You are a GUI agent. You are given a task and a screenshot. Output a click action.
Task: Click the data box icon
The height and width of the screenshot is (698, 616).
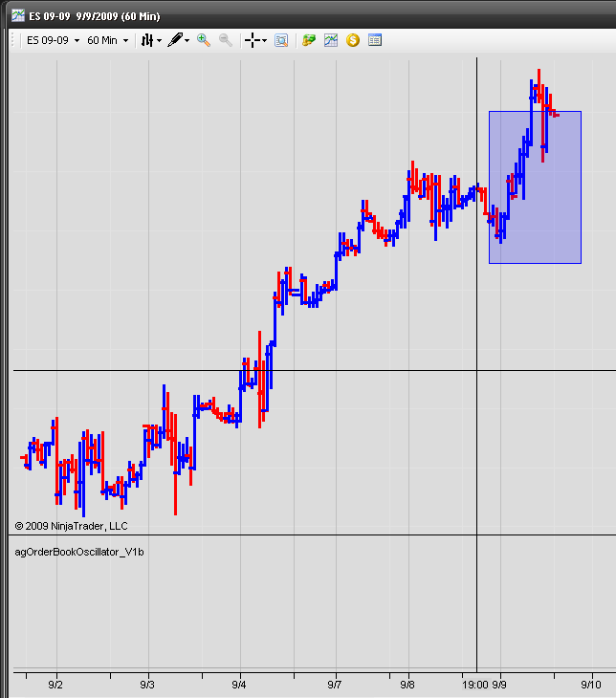point(281,40)
